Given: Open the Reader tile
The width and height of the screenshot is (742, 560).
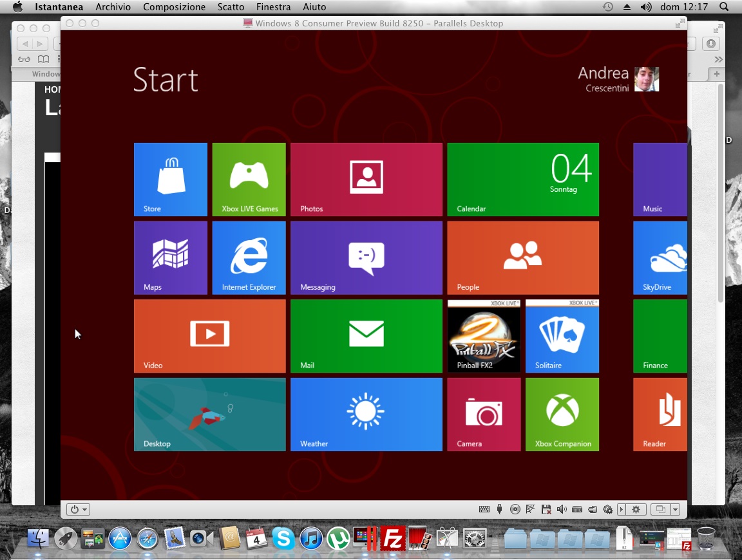Looking at the screenshot, I should click(660, 415).
